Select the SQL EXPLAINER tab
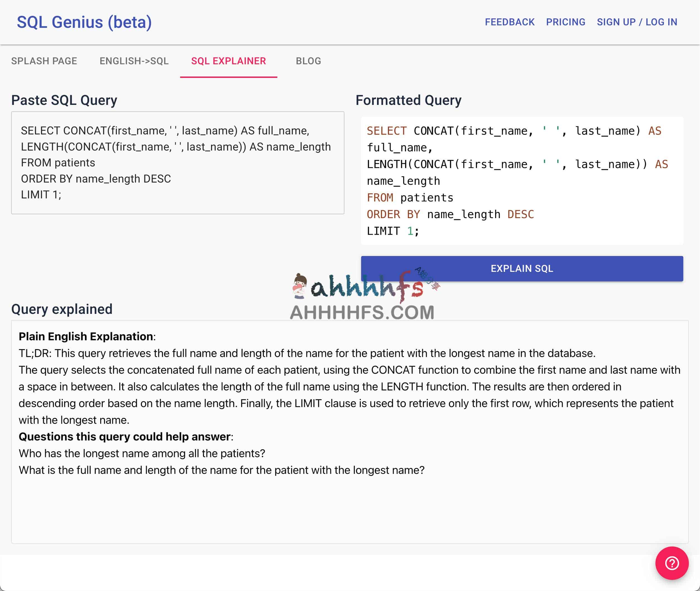The image size is (700, 591). tap(229, 61)
